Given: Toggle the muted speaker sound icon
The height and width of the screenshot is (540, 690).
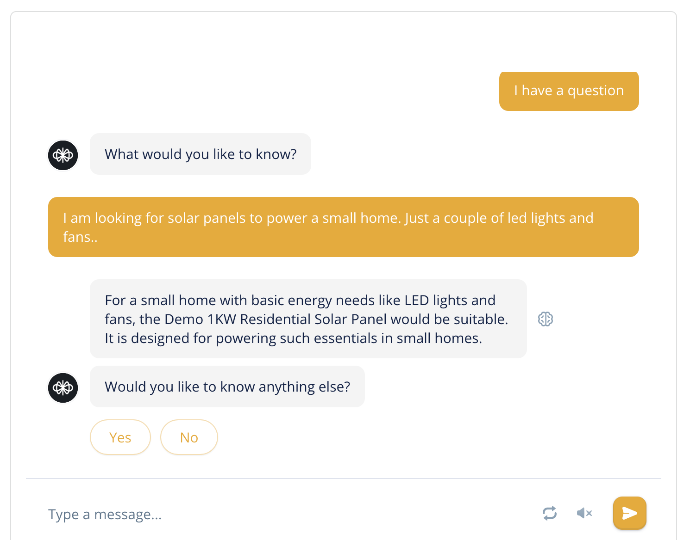Looking at the screenshot, I should (x=584, y=513).
